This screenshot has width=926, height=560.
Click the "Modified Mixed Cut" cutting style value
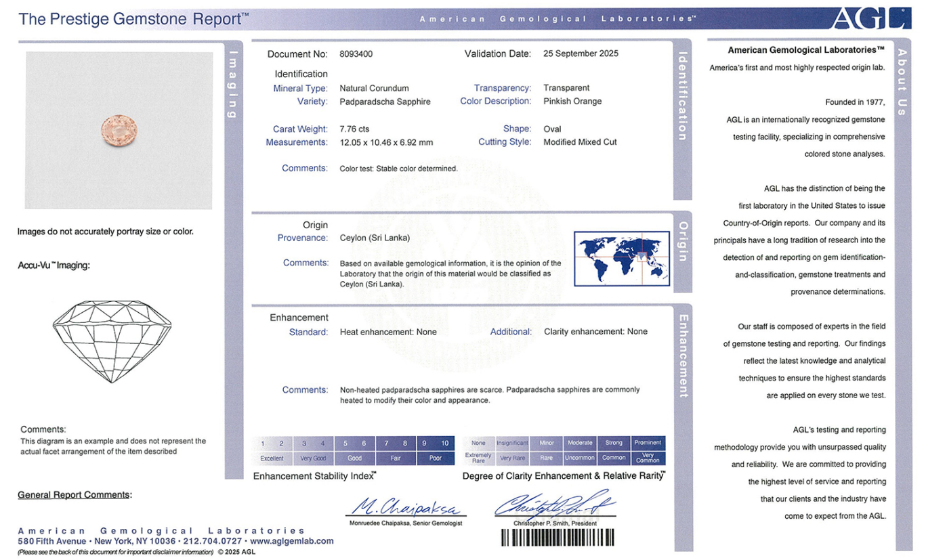tap(580, 142)
